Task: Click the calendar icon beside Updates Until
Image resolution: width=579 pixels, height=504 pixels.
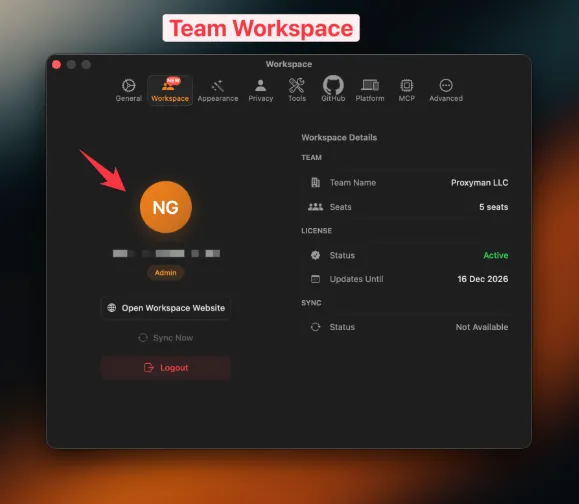Action: [315, 279]
